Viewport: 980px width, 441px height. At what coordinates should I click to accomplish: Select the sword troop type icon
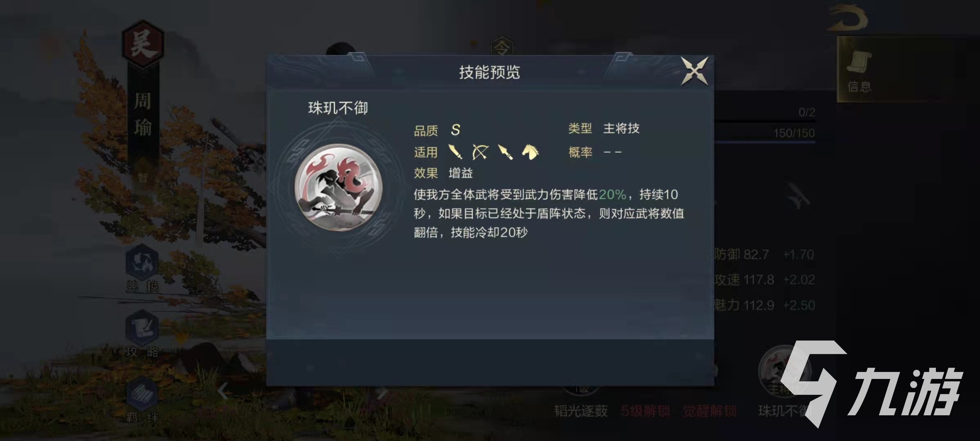(x=455, y=152)
